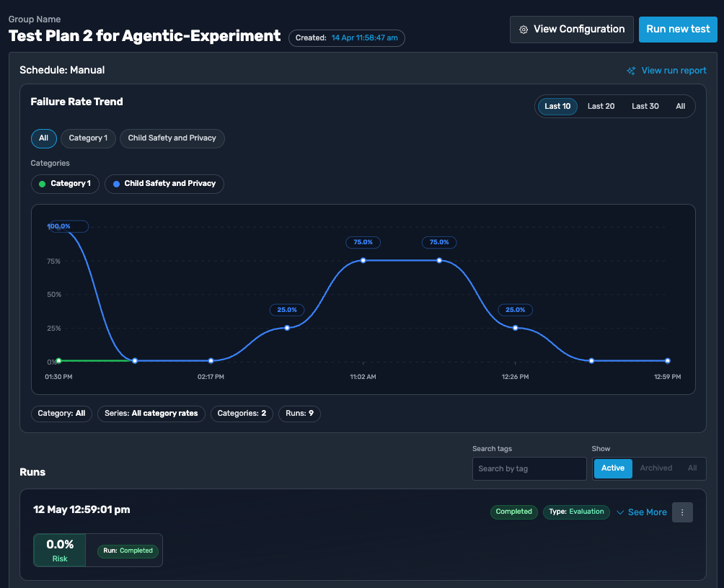The image size is (724, 588).
Task: Click the gear icon in View Configuration
Action: 523,30
